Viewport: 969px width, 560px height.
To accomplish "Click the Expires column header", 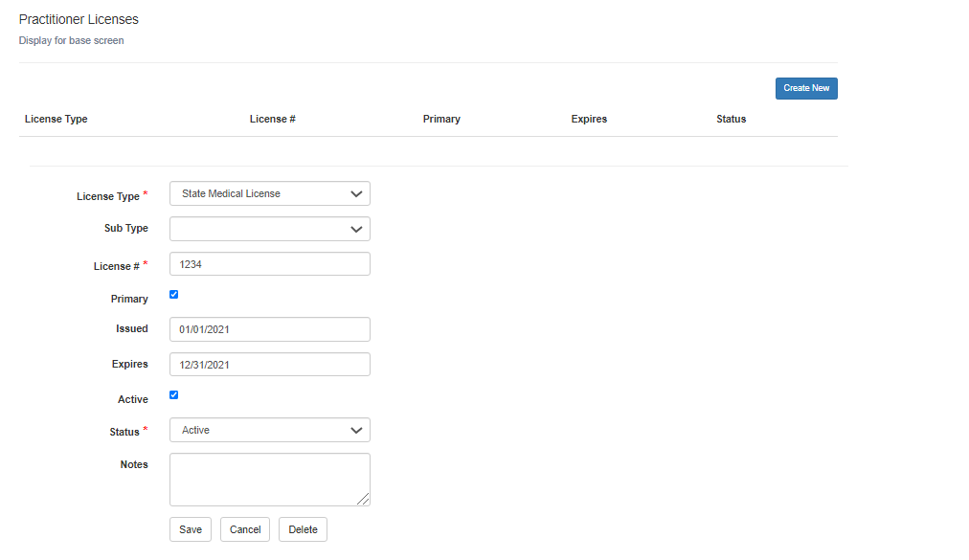I will [589, 119].
